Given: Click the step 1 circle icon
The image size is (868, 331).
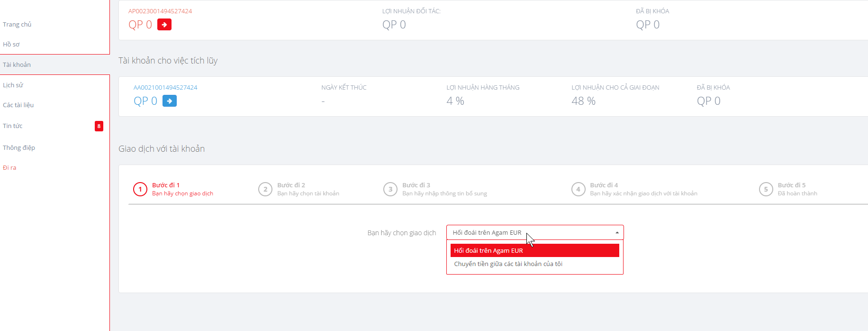Looking at the screenshot, I should (x=140, y=189).
